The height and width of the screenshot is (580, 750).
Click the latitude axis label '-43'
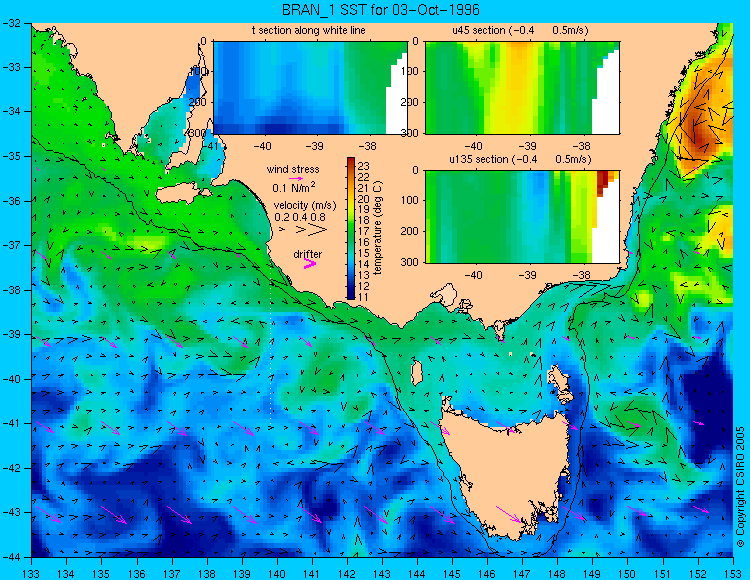pyautogui.click(x=11, y=512)
